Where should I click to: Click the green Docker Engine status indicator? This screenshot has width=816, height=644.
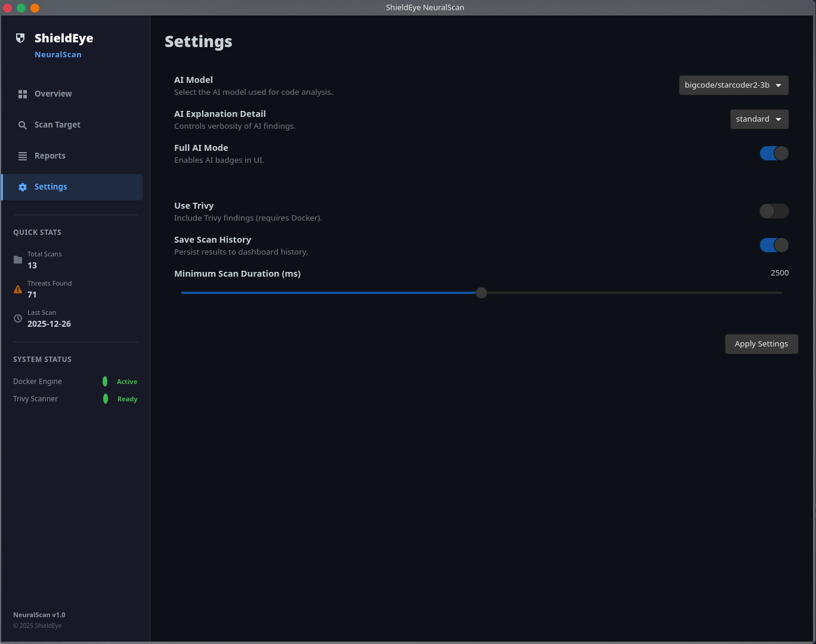[105, 382]
